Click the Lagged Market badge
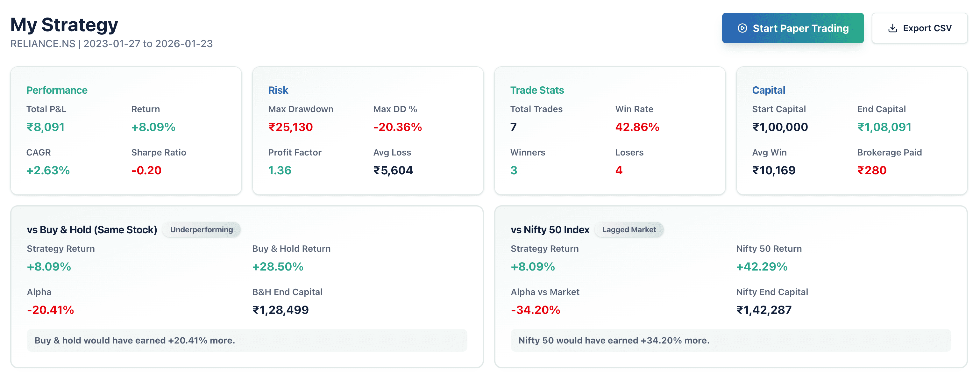The width and height of the screenshot is (980, 376). tap(629, 229)
